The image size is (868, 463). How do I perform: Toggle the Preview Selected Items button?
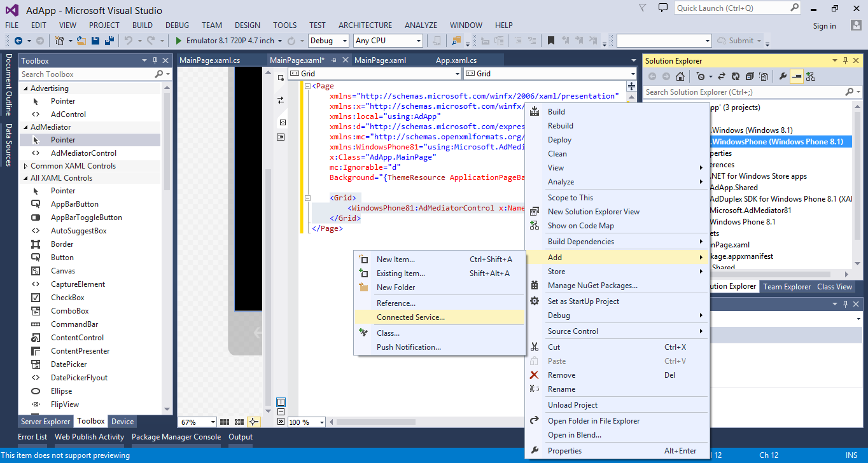(796, 76)
